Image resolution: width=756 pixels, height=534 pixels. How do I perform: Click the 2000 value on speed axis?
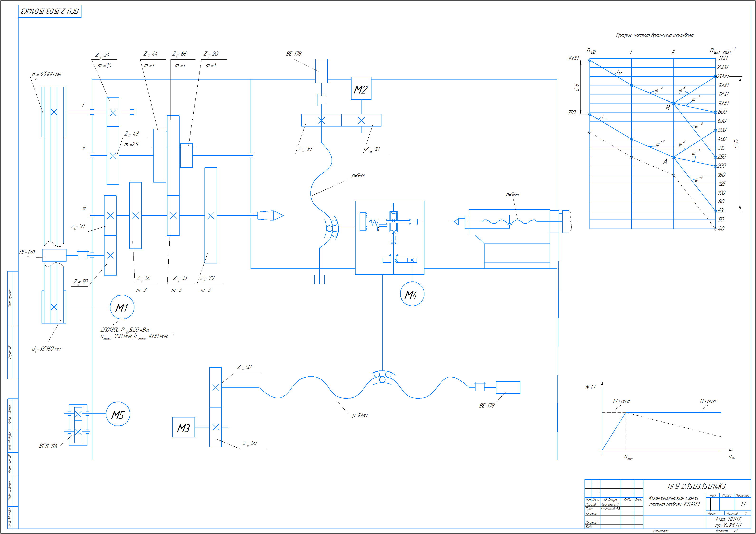723,76
